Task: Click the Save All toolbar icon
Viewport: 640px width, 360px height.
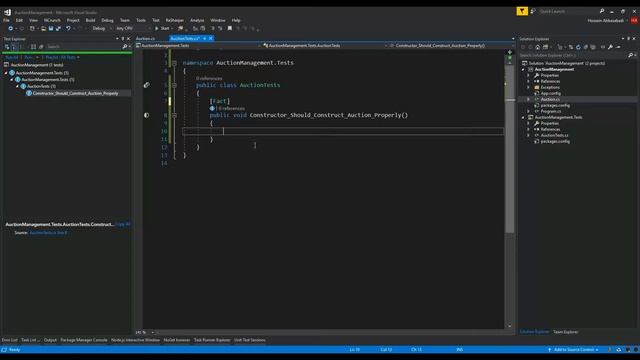Action: point(58,29)
